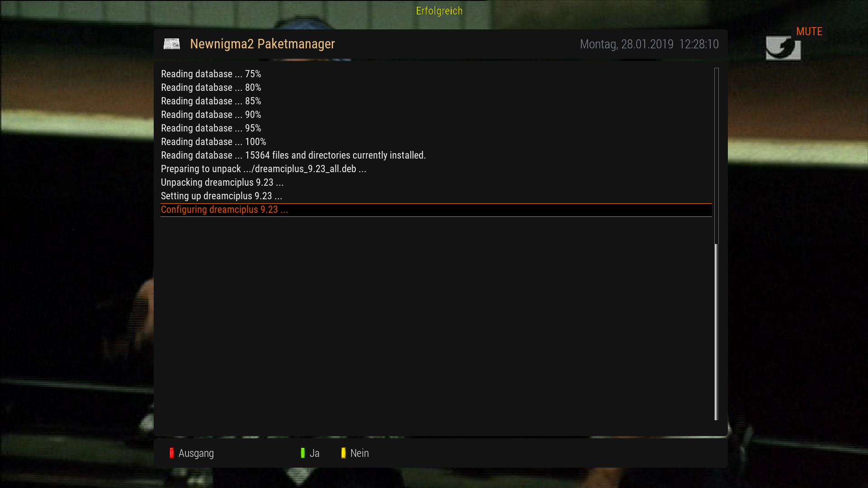Image resolution: width=868 pixels, height=488 pixels.
Task: Click the mute speaker icon
Action: (x=783, y=48)
